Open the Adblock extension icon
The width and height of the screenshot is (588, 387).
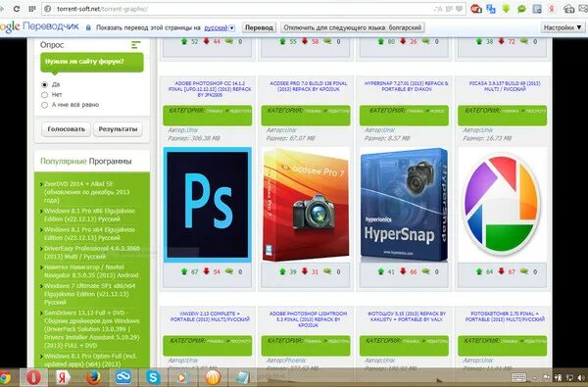(476, 9)
